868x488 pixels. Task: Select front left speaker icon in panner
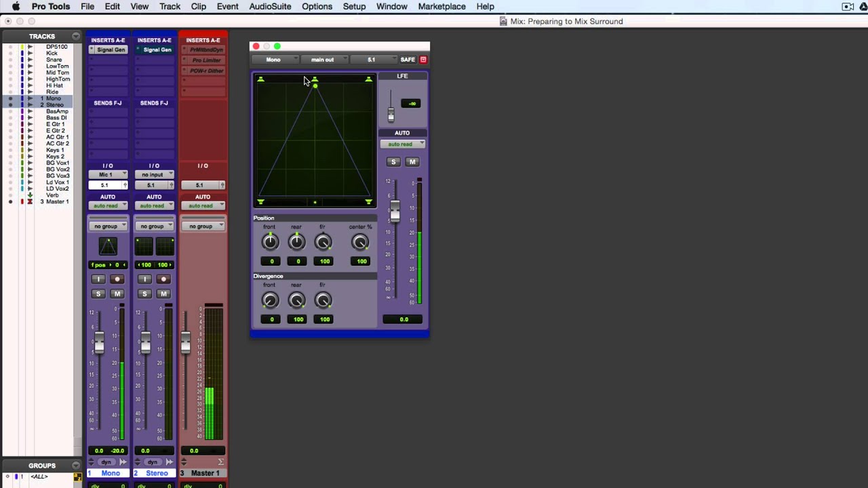tap(260, 80)
